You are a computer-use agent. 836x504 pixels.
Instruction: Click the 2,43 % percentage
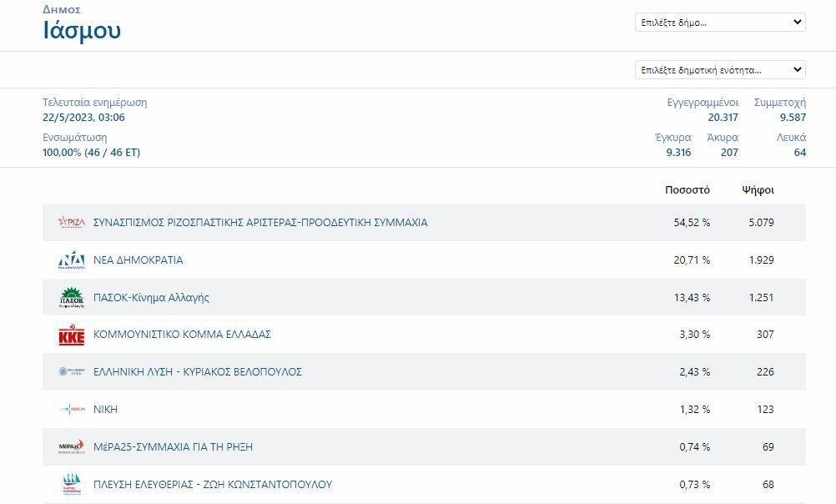pyautogui.click(x=695, y=371)
